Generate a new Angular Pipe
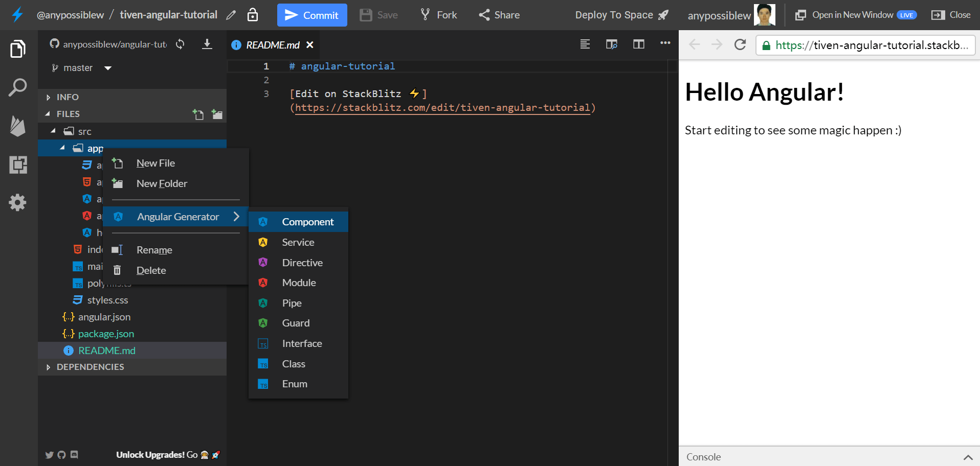The image size is (980, 466). [x=298, y=303]
